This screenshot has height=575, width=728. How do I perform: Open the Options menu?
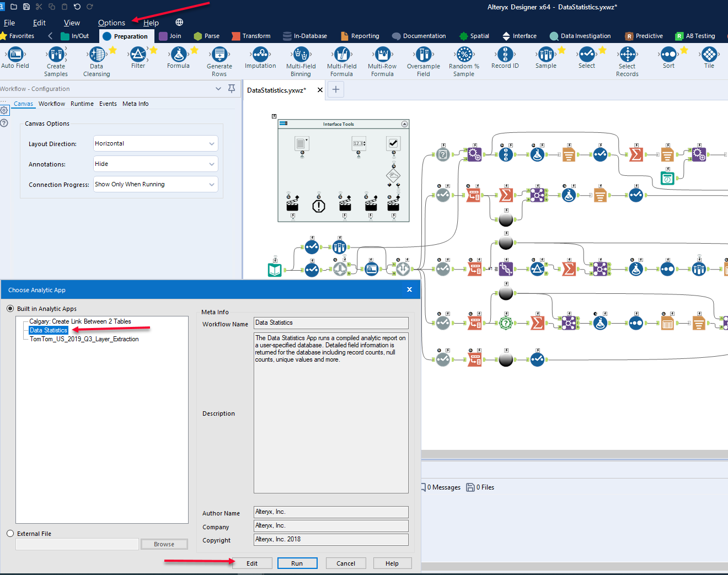point(111,23)
